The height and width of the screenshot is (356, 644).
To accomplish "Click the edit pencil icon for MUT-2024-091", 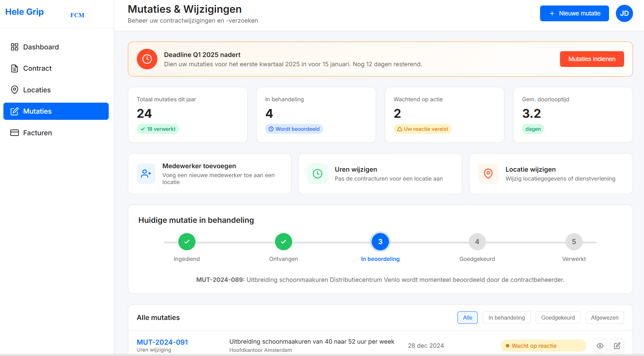I will [x=617, y=346].
